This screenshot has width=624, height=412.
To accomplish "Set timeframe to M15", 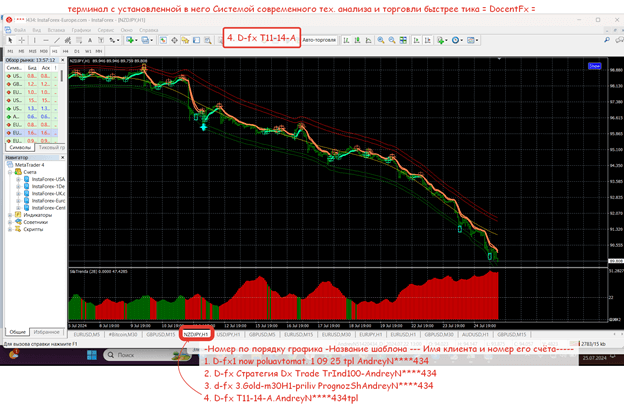I will [x=33, y=51].
